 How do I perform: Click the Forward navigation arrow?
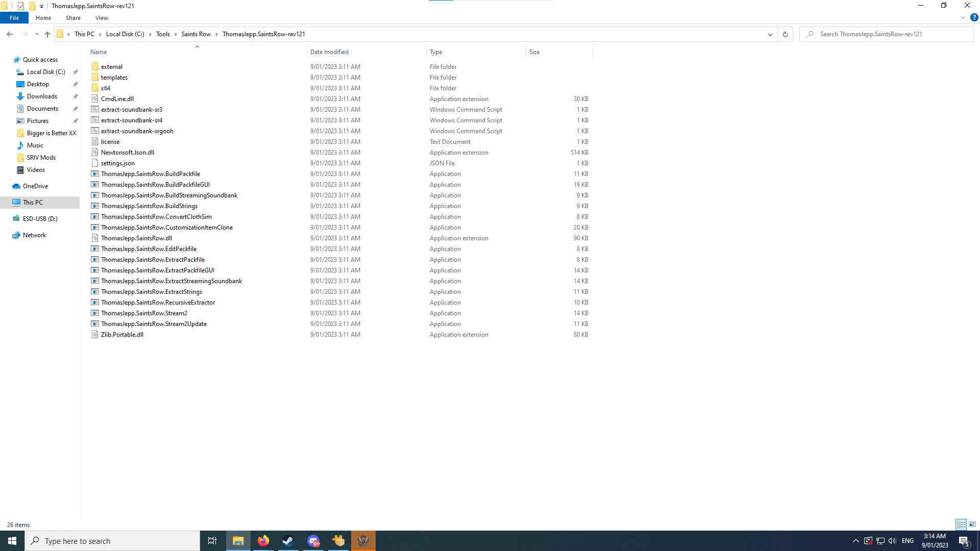coord(24,34)
